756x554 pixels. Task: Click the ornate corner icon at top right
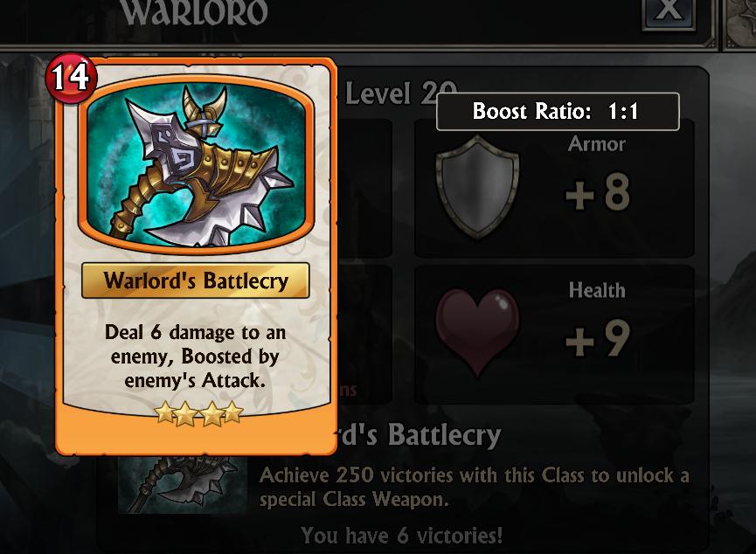click(x=740, y=23)
